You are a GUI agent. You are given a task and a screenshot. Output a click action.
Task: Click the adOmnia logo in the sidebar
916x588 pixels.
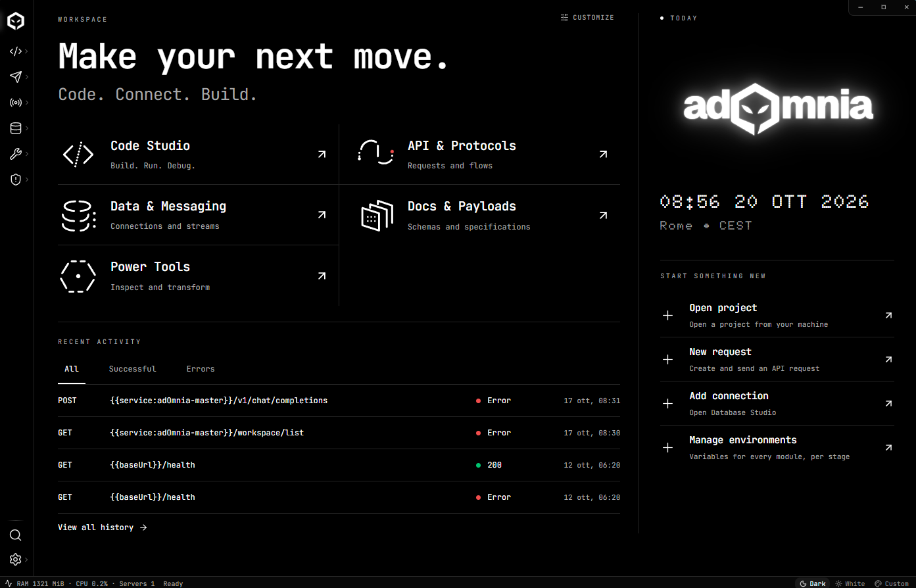pyautogui.click(x=16, y=21)
